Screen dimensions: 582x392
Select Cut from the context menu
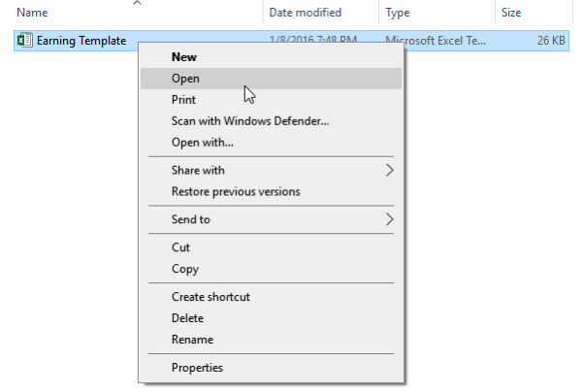[180, 247]
